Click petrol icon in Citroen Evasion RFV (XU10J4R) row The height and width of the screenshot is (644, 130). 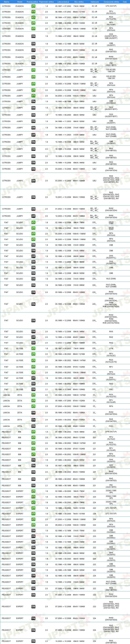(x=33, y=23)
